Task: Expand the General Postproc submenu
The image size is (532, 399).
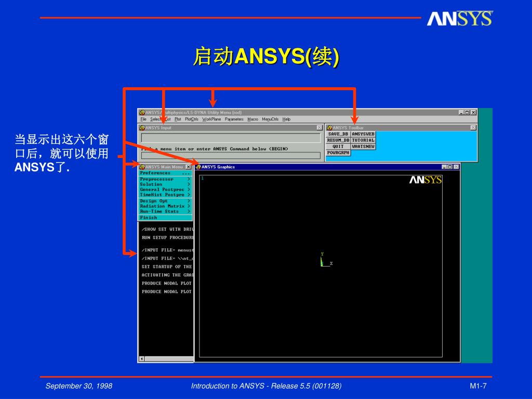Action: coord(165,189)
